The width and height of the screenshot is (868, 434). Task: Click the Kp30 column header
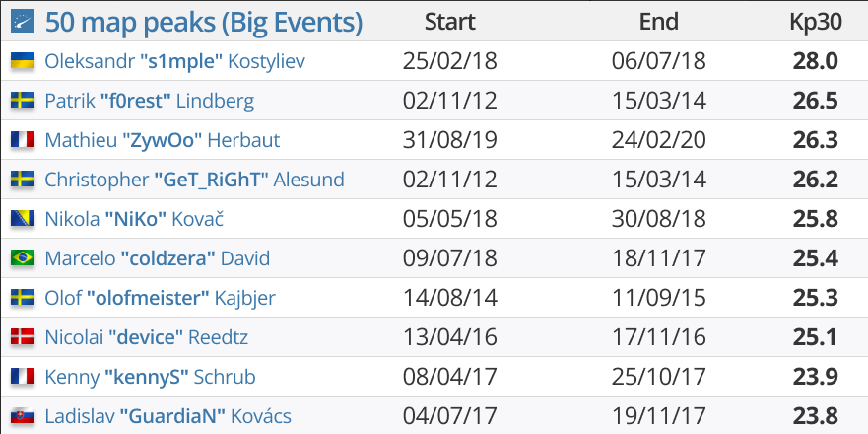816,22
